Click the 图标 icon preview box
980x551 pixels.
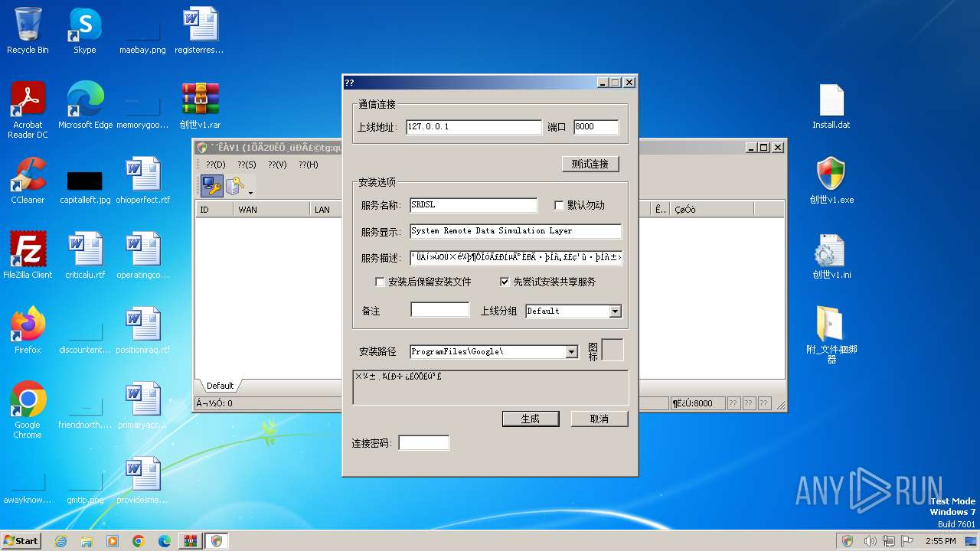[612, 350]
